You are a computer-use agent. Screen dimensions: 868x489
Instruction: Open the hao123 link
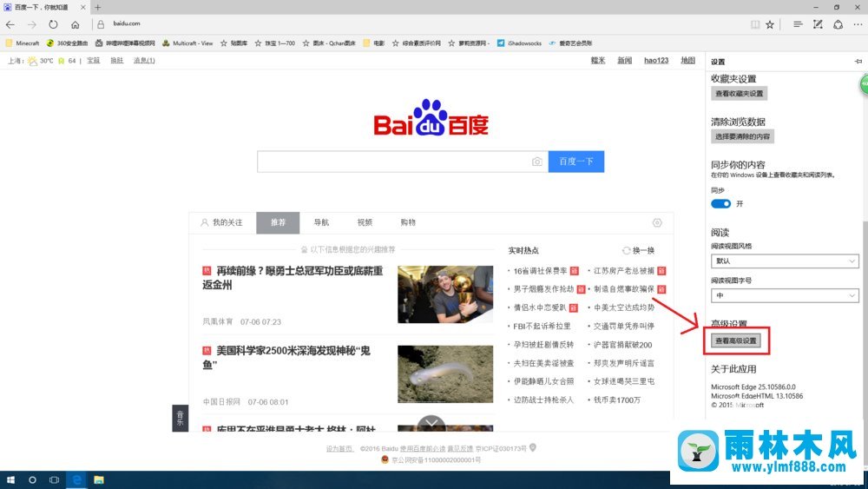point(656,60)
